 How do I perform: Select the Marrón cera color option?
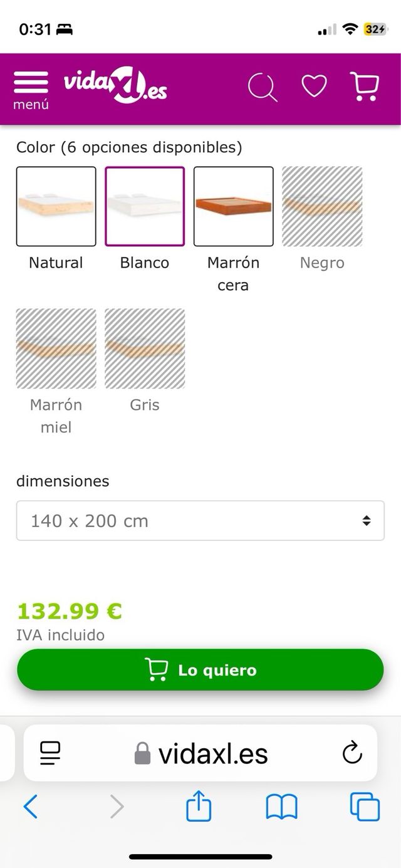233,206
